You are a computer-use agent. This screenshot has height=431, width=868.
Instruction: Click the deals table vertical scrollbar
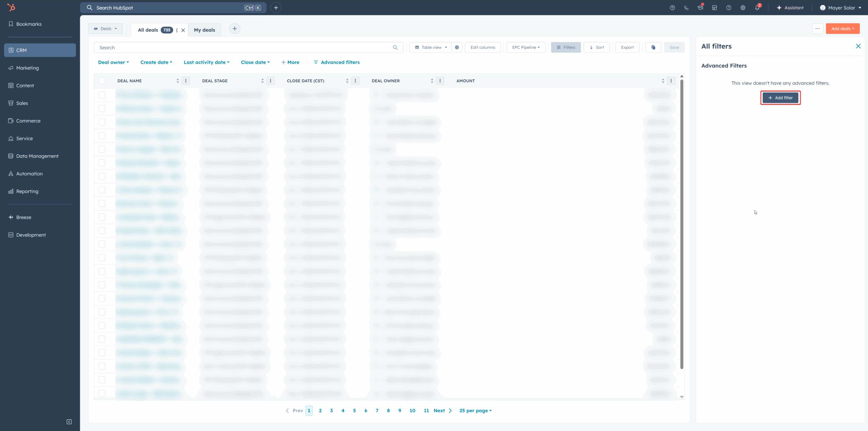click(x=682, y=224)
